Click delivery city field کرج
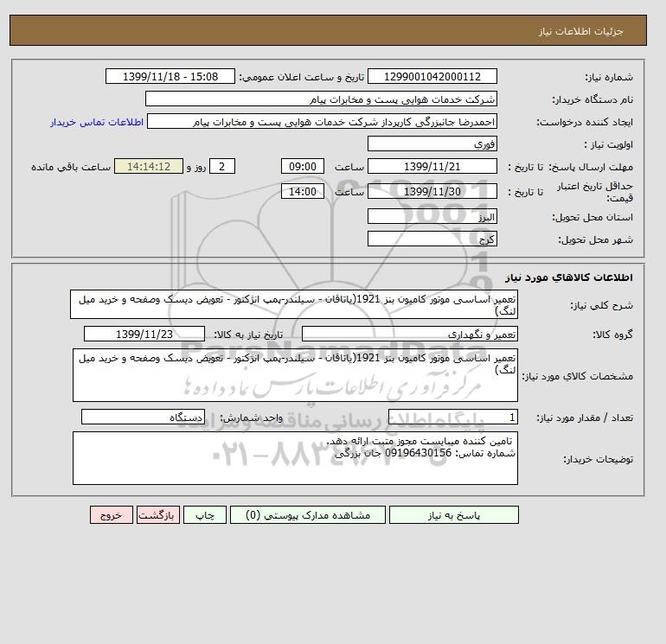Viewport: 666px width, 644px height. pos(432,239)
